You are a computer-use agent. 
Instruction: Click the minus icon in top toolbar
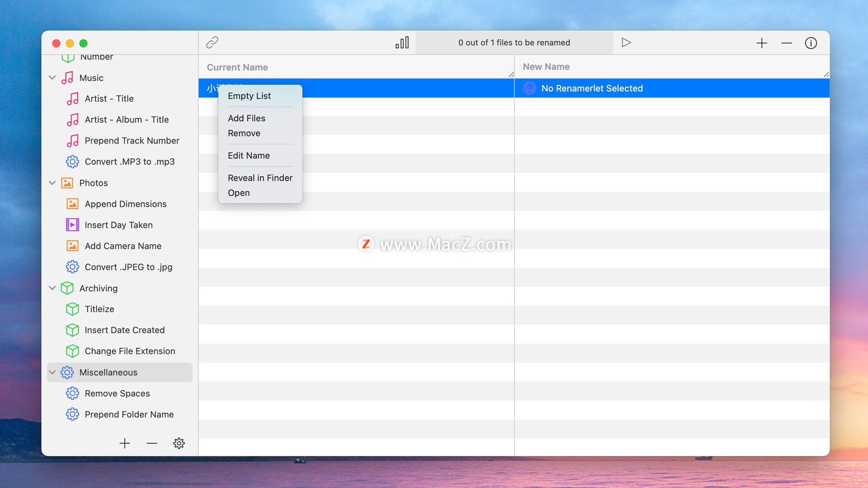(787, 43)
